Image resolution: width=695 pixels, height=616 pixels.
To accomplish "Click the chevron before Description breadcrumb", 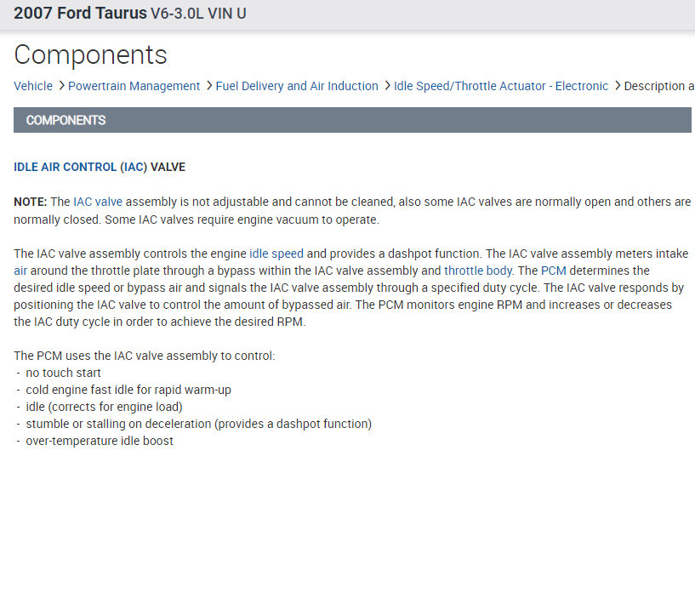I will click(618, 86).
